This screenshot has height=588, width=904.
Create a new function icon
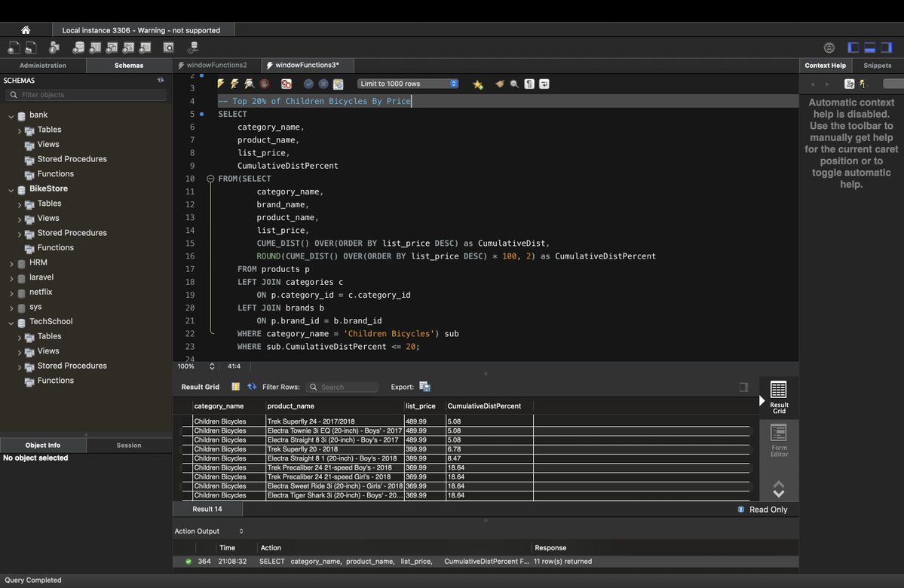click(146, 47)
